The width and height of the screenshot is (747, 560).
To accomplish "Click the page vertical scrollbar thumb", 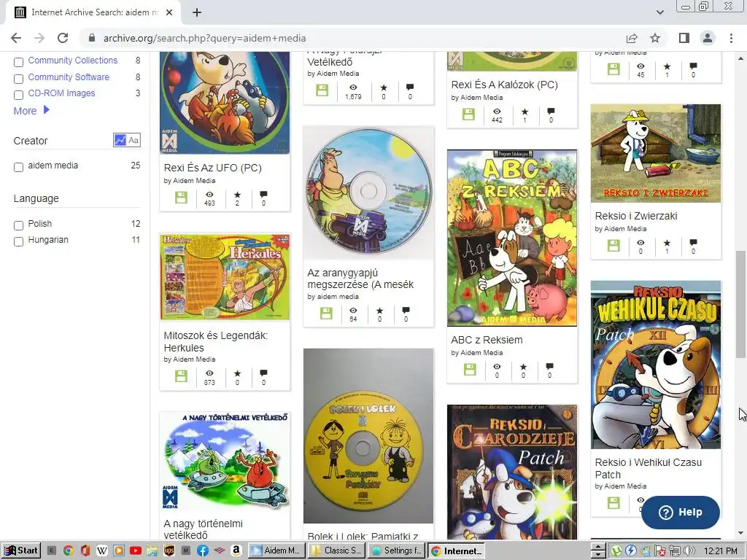I will [741, 304].
